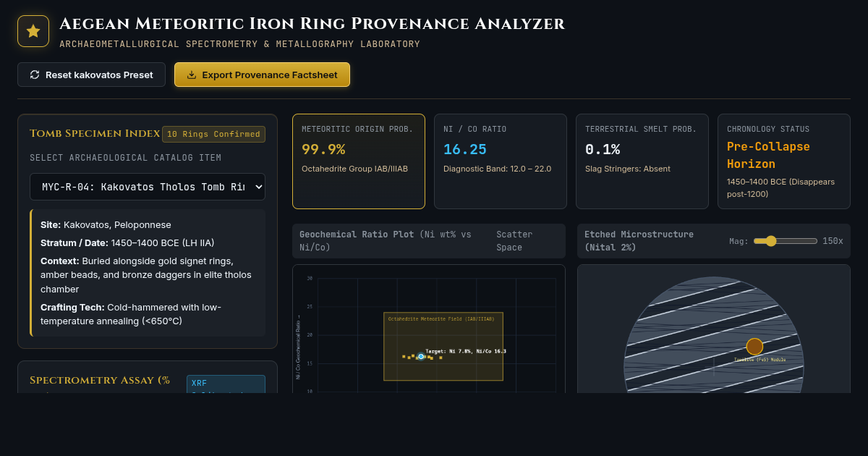Click the Troilite nodule in the microstructure
The height and width of the screenshot is (456, 868).
[x=754, y=346]
